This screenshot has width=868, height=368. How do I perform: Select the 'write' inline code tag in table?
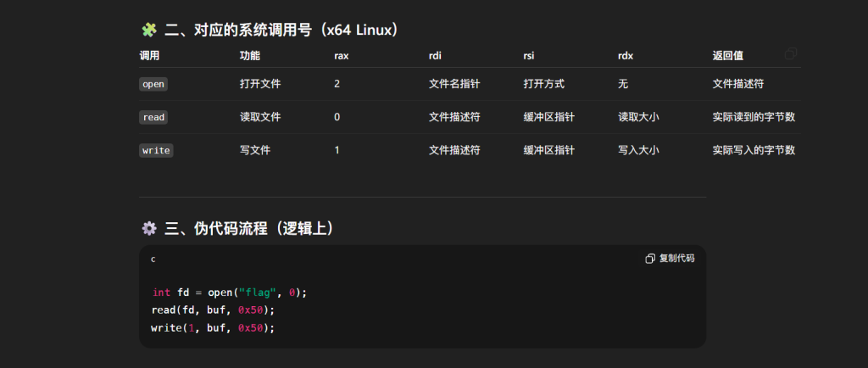(x=156, y=150)
